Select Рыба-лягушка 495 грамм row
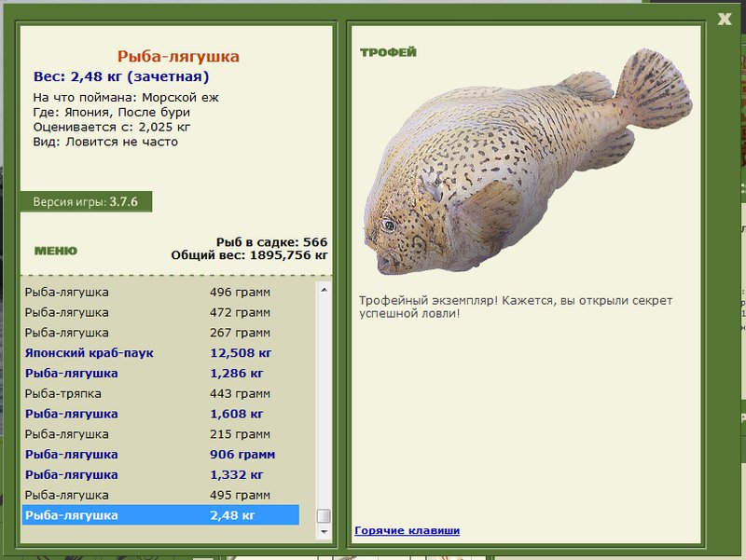Viewport: 746px width, 560px height. (x=160, y=495)
